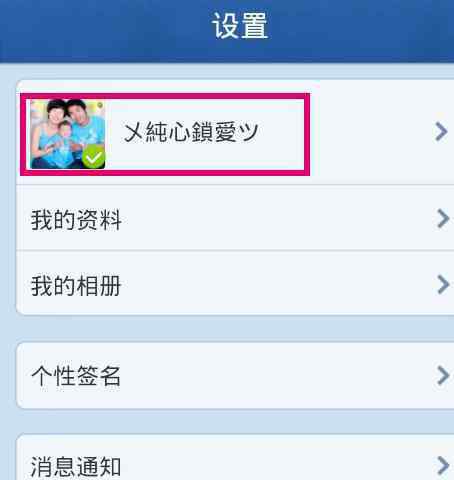This screenshot has width=454, height=480.
Task: Expand the profile row chevron arrow
Action: point(441,132)
